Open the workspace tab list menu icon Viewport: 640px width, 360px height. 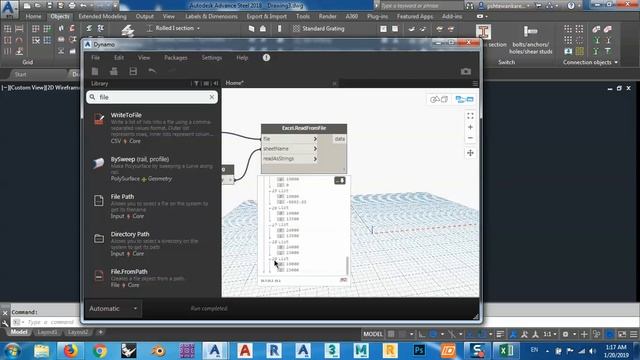coord(475,83)
